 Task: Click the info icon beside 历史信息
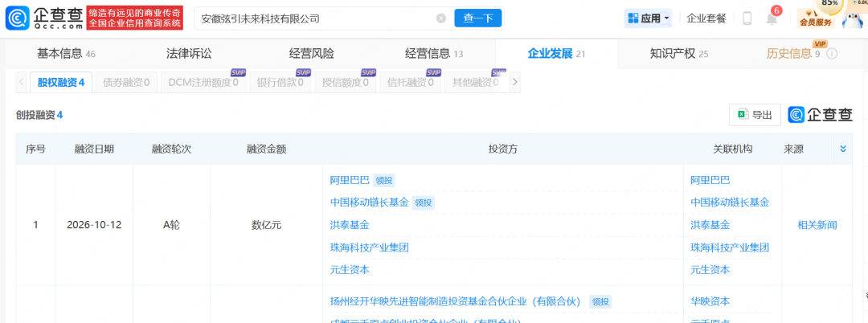[832, 54]
